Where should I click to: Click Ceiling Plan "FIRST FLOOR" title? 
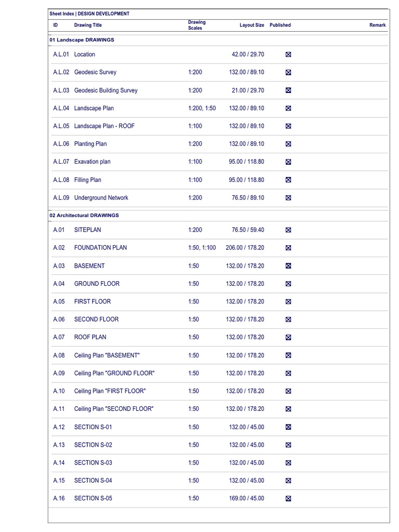point(110,391)
